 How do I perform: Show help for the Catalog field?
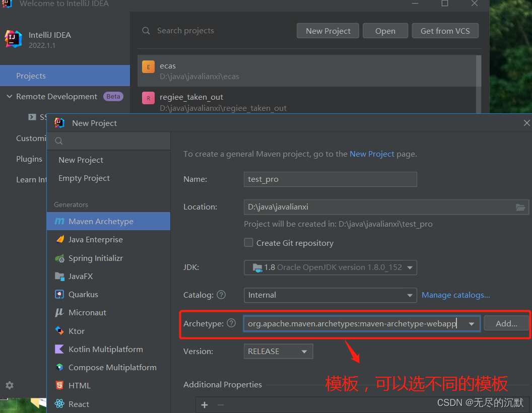pos(221,295)
